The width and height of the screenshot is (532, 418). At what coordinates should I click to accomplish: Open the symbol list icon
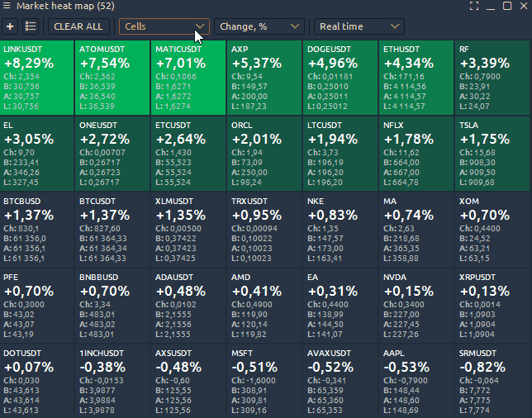tap(31, 26)
